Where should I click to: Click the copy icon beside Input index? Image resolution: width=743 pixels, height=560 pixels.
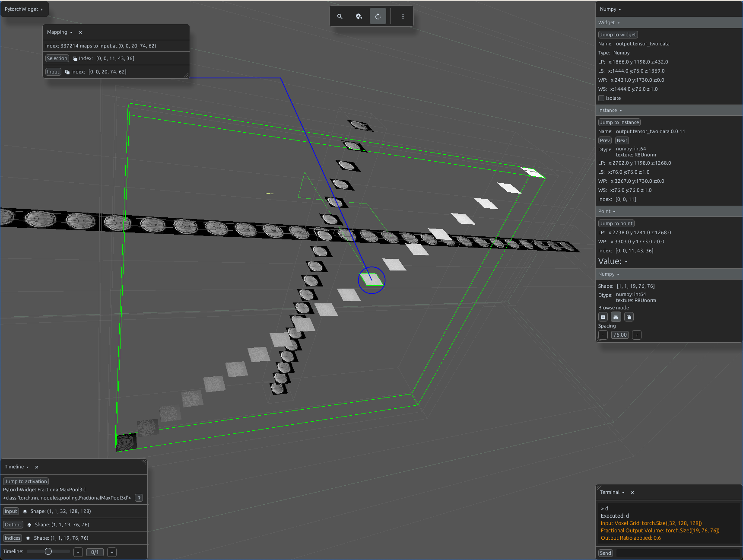pyautogui.click(x=67, y=72)
